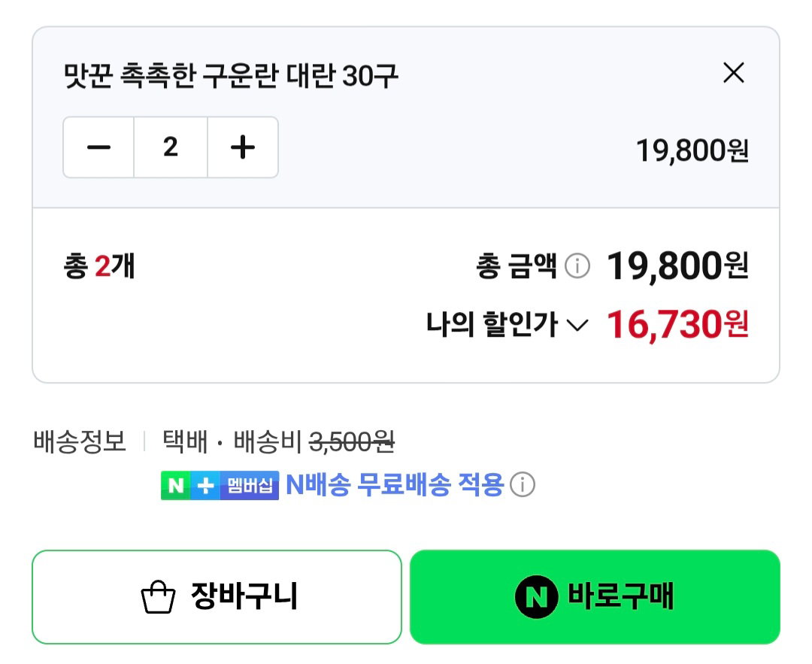The height and width of the screenshot is (664, 812).
Task: Click the product title 맛꾼 촉촉한 구운란
Action: (x=231, y=76)
